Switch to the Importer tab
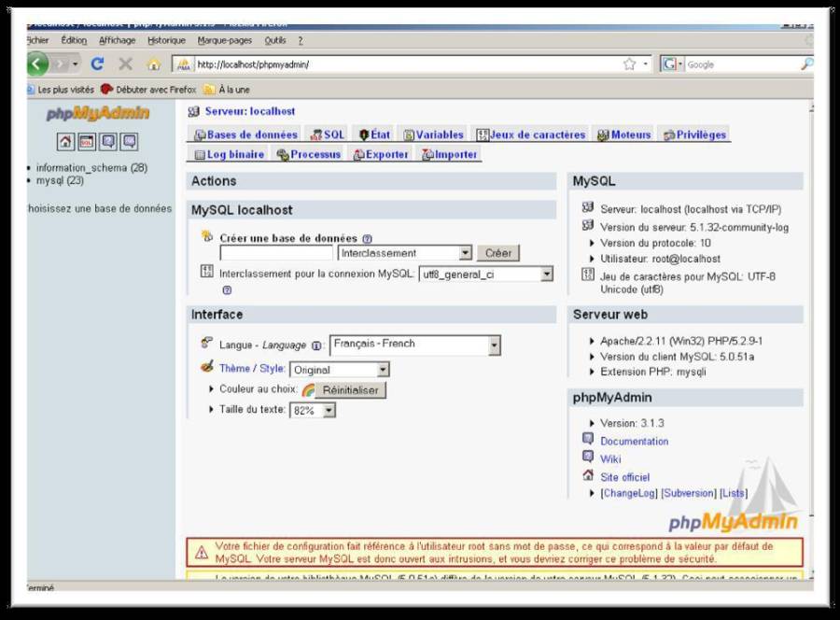Viewport: 840px width, 620px height. [x=450, y=155]
